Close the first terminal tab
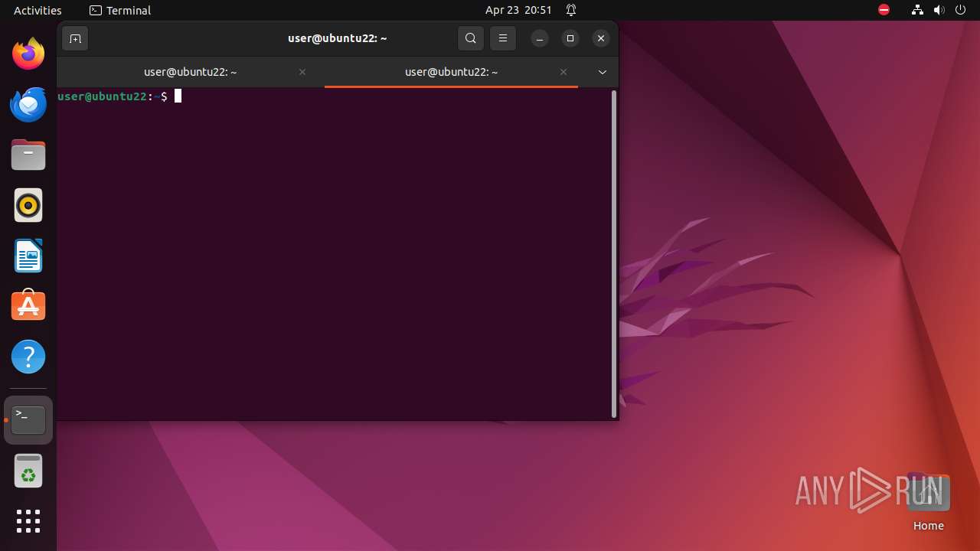Image resolution: width=980 pixels, height=551 pixels. pyautogui.click(x=302, y=72)
